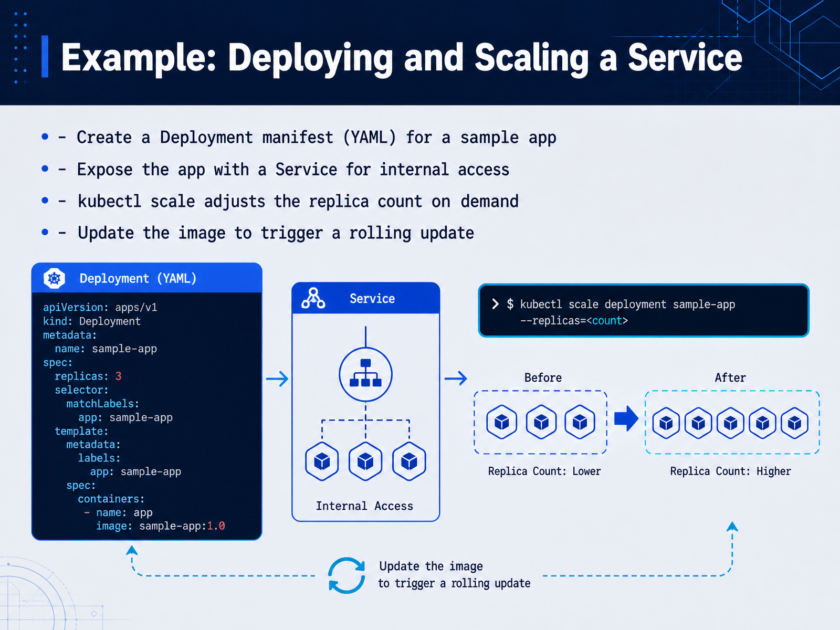Click the second pod hexagon in the Before group

(541, 422)
